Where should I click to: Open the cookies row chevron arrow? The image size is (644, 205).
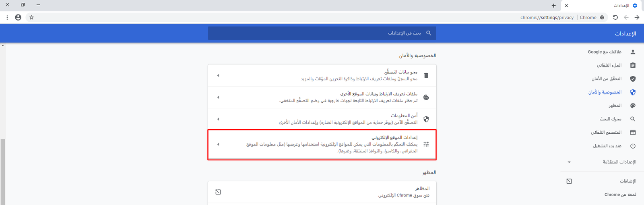[x=218, y=97]
